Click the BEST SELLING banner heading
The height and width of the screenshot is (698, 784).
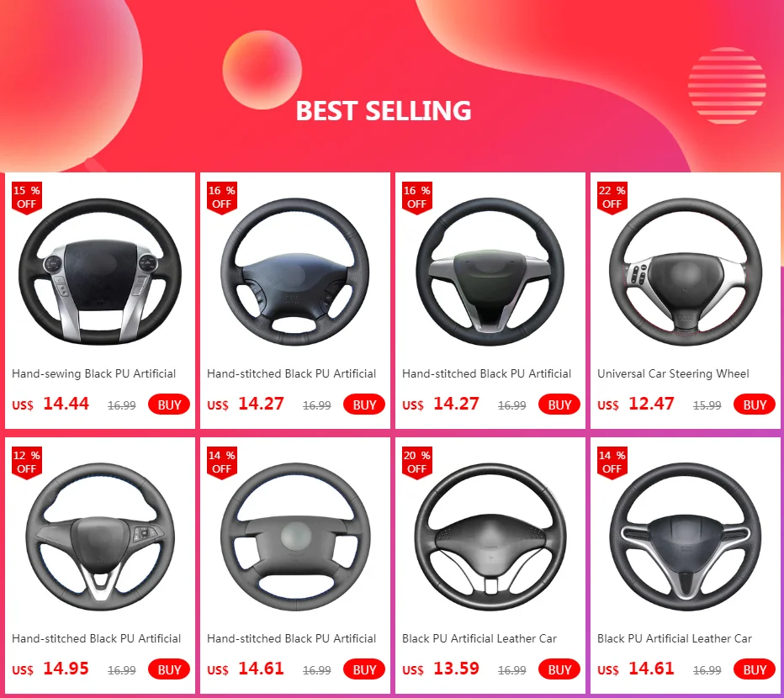pos(384,111)
